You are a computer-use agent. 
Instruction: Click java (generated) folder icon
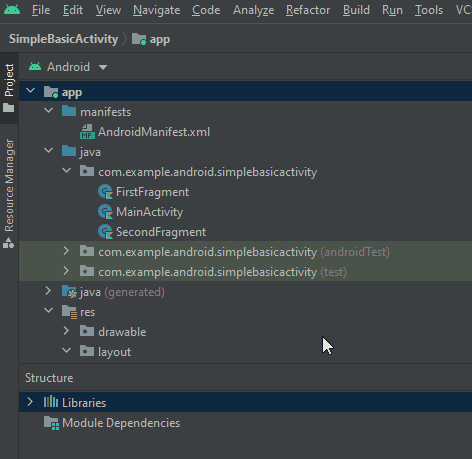[69, 291]
